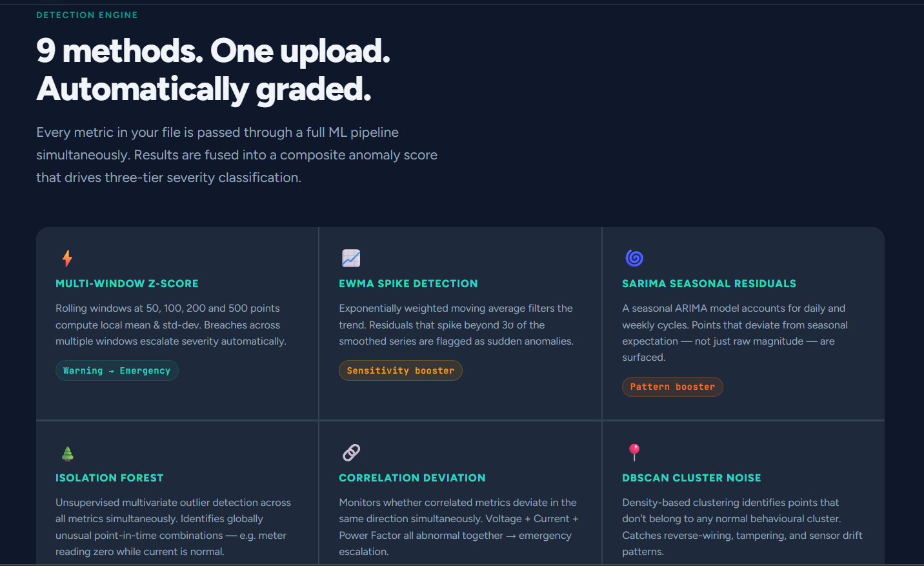The image size is (924, 566).
Task: Select the EWMA SPIKE DETECTION heading
Action: pos(408,283)
